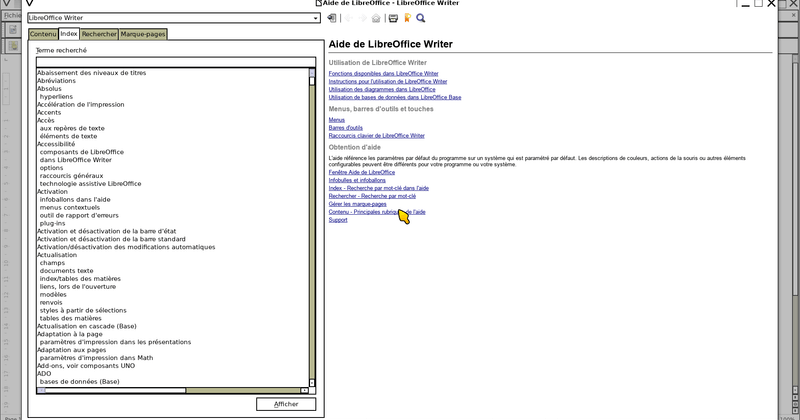Select 'index/tables des matières' entry
This screenshot has height=420, width=800.
80,279
